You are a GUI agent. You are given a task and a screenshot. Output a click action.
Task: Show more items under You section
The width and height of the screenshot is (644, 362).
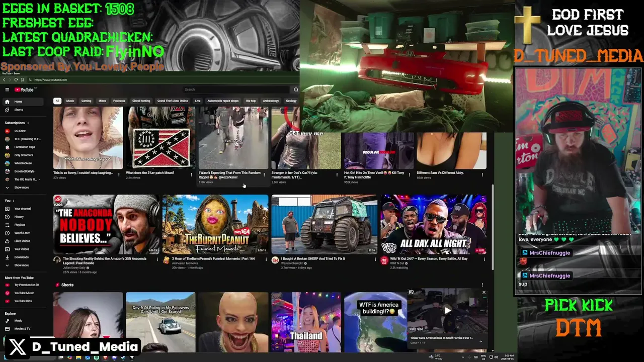click(x=23, y=265)
